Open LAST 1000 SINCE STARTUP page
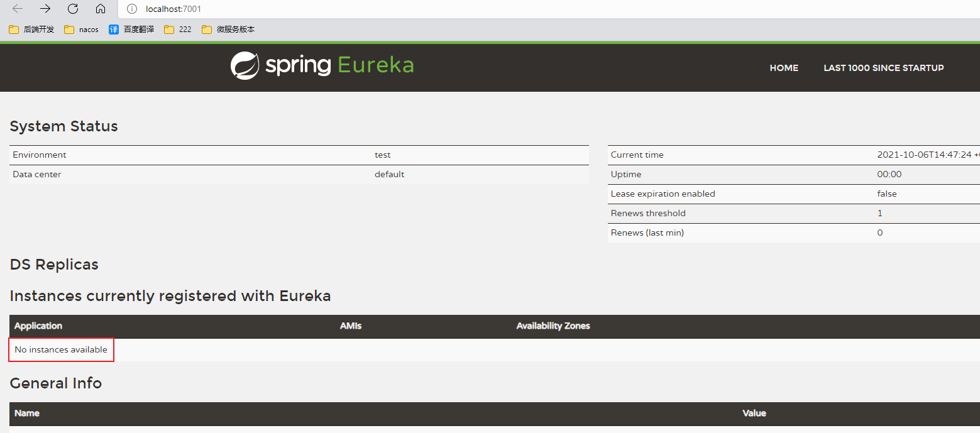This screenshot has width=980, height=433. pyautogui.click(x=884, y=68)
